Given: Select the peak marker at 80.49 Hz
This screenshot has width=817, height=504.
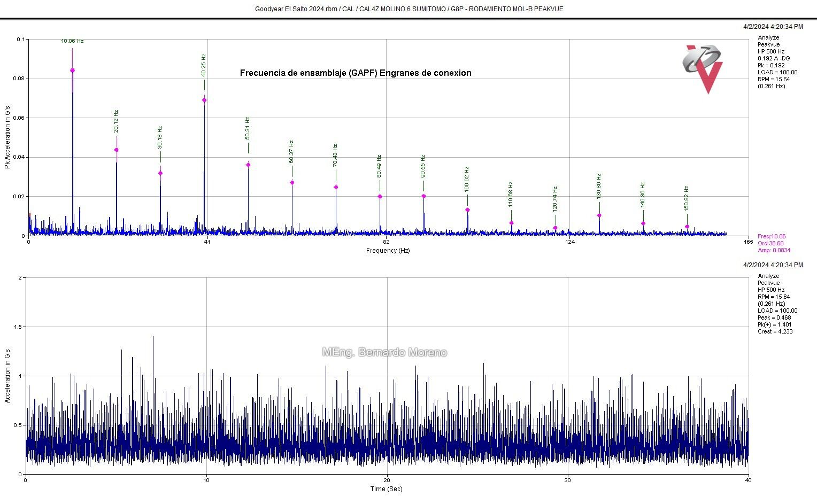Looking at the screenshot, I should 380,197.
